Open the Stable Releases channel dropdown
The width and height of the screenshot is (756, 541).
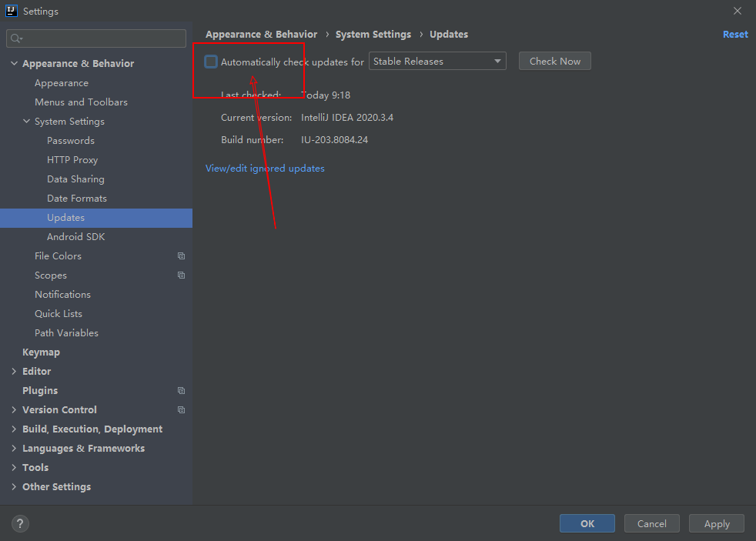click(x=437, y=62)
